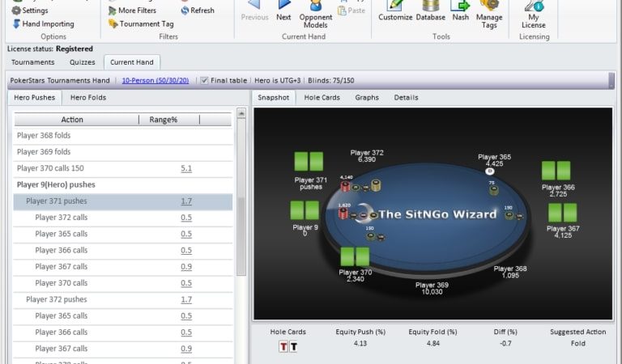Click the Hero is UTG+3 text
Viewport: 622px width, 364px height.
click(x=277, y=80)
